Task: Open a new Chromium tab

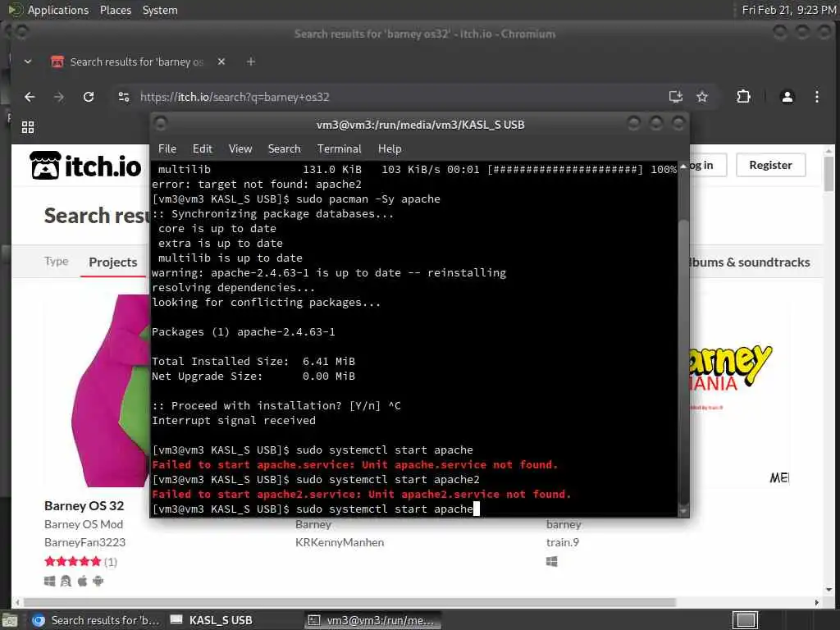Action: [x=251, y=62]
